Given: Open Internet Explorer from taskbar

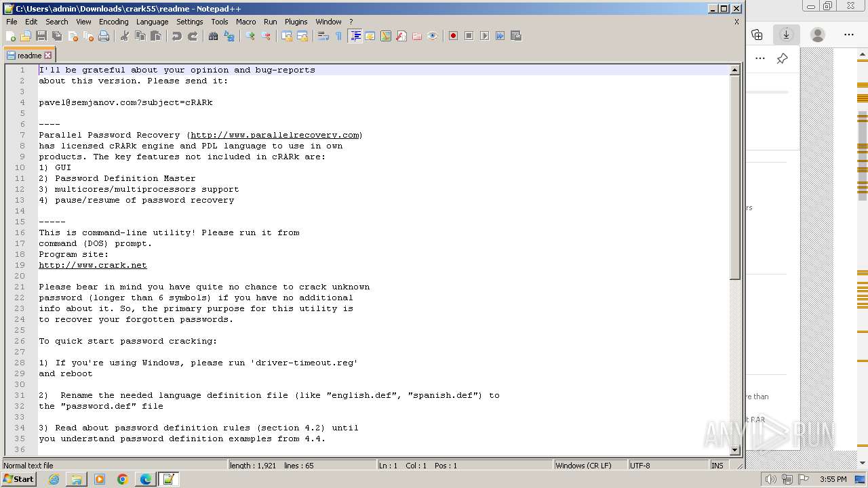Looking at the screenshot, I should point(54,479).
